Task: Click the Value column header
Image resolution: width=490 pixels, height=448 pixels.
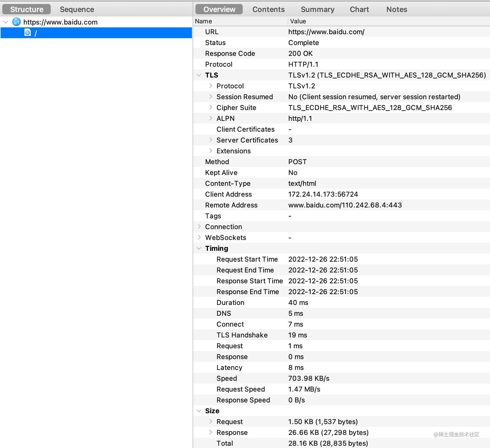Action: click(389, 21)
